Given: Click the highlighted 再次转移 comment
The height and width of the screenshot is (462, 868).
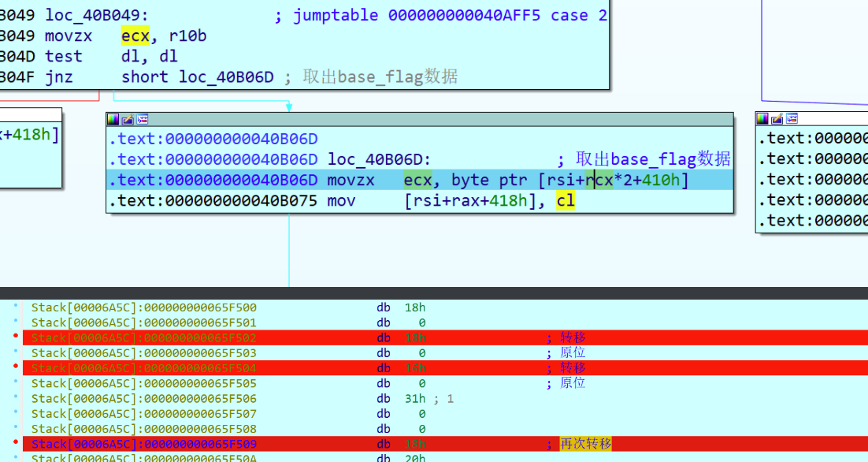Looking at the screenshot, I should click(585, 444).
